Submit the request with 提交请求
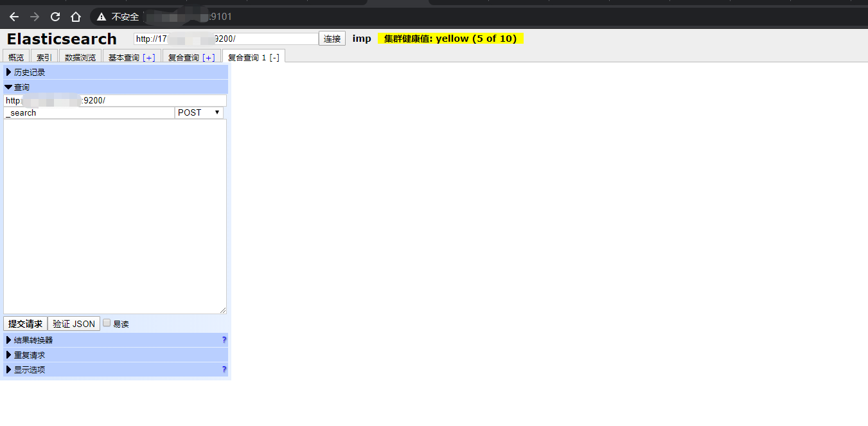 click(x=25, y=324)
